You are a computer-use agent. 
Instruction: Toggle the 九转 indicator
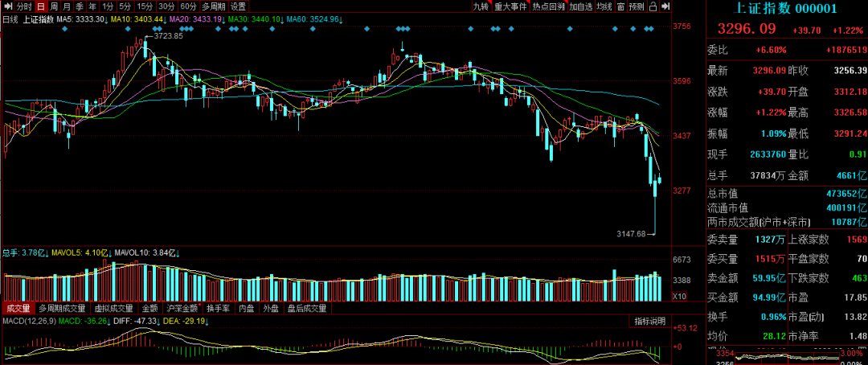[481, 6]
